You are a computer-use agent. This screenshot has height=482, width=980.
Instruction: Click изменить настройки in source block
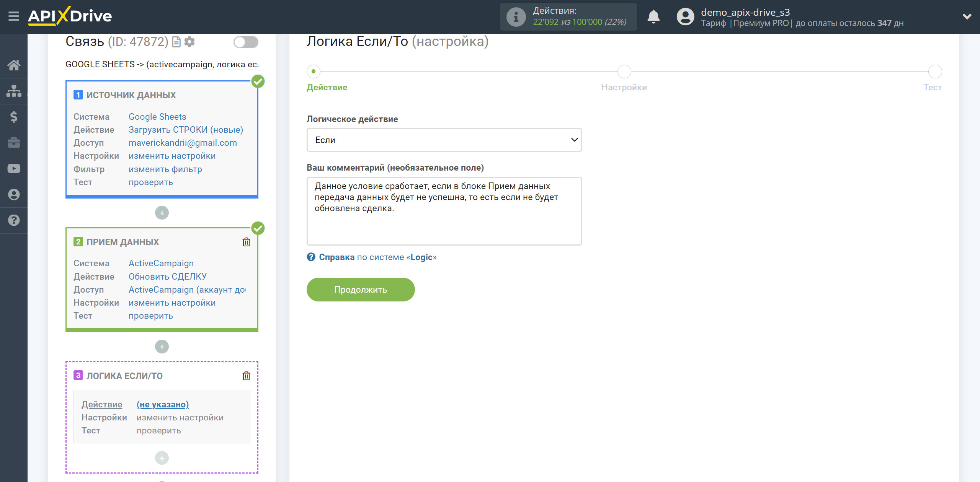[x=172, y=156]
